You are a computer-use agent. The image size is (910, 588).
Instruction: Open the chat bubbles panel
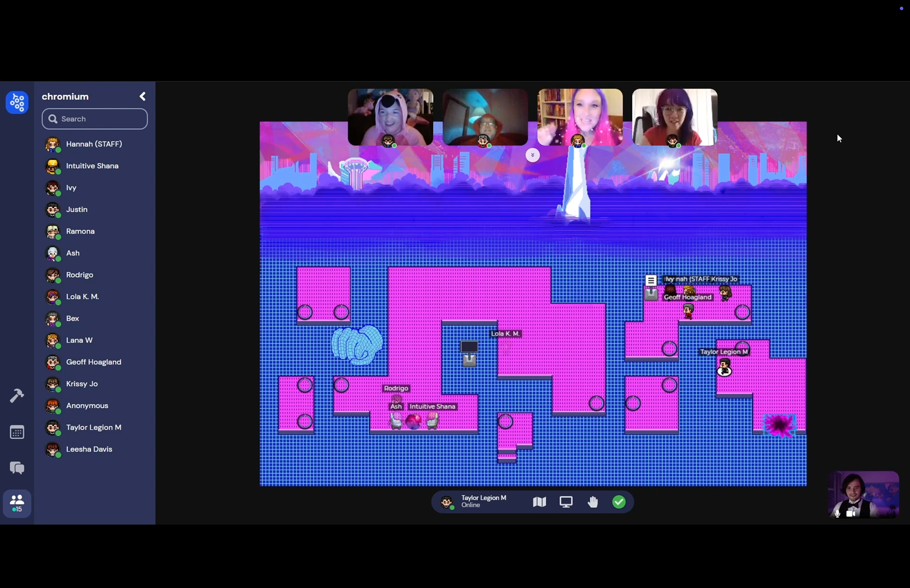pyautogui.click(x=17, y=468)
